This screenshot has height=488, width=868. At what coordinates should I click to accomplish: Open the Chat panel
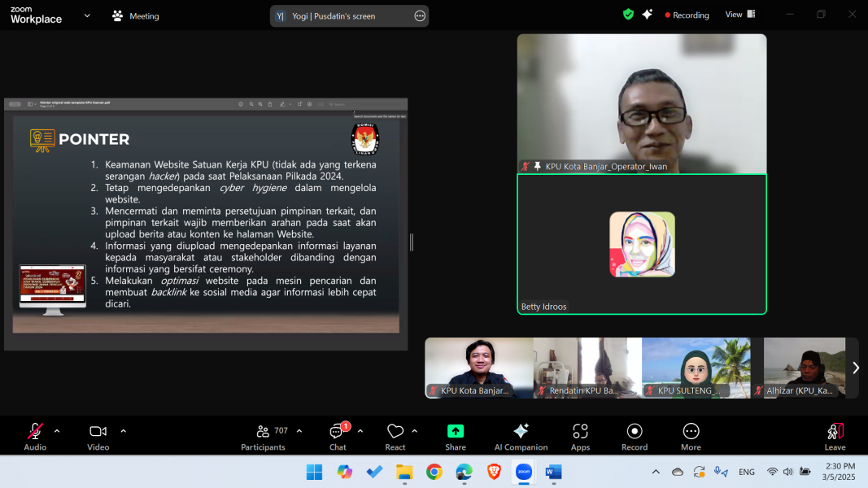(338, 432)
